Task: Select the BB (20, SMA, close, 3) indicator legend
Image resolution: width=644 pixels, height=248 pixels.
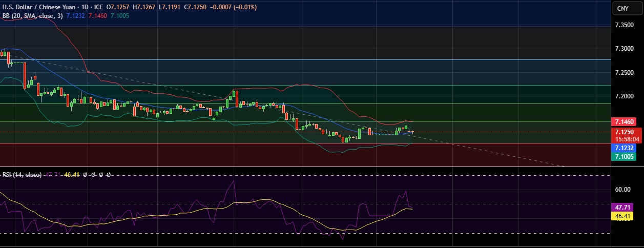Action: [x=31, y=16]
